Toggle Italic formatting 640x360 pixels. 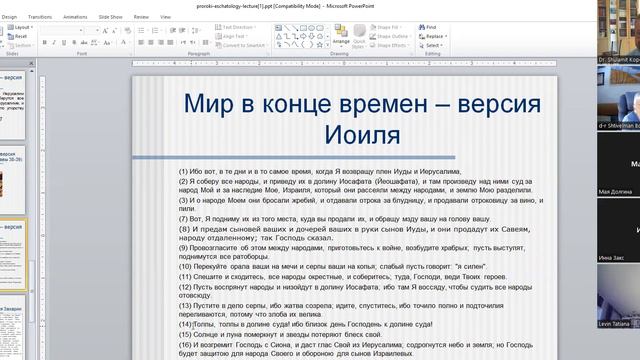54,42
